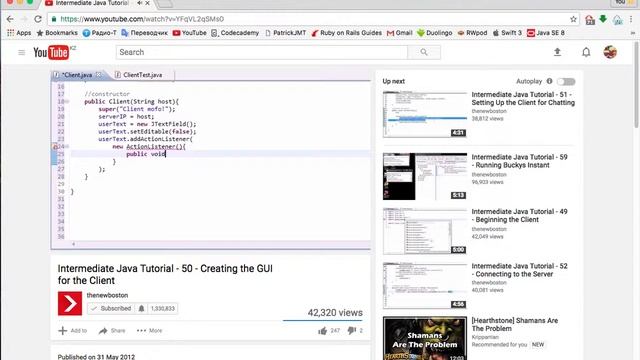Open thumbnail for Tutorial 51 Setting Up the Client
The height and width of the screenshot is (360, 640).
[425, 114]
